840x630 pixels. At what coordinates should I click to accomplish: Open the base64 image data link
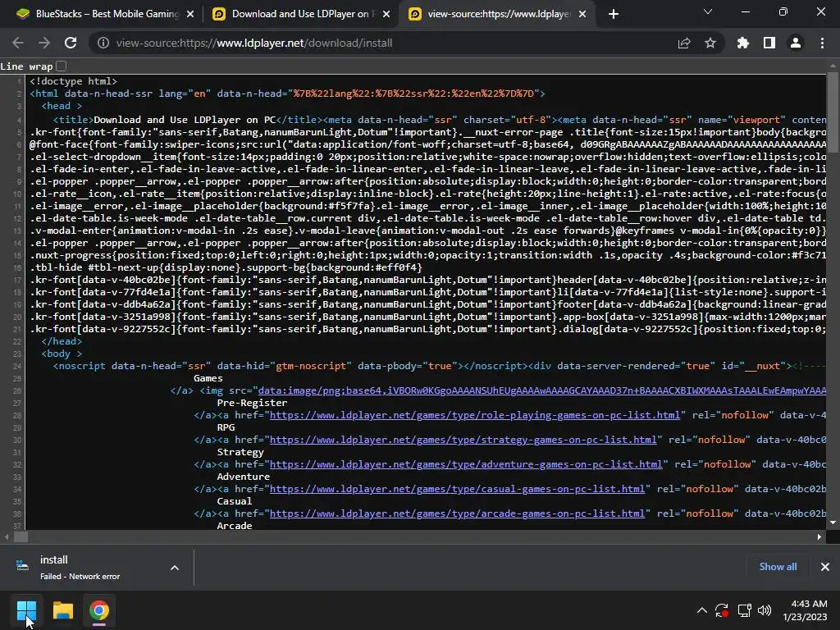coord(541,390)
